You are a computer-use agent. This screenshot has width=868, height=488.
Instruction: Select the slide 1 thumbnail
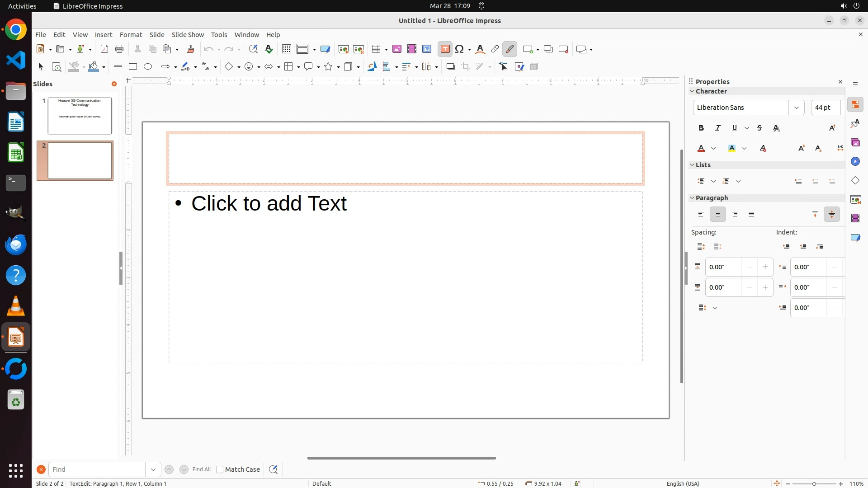(x=80, y=116)
